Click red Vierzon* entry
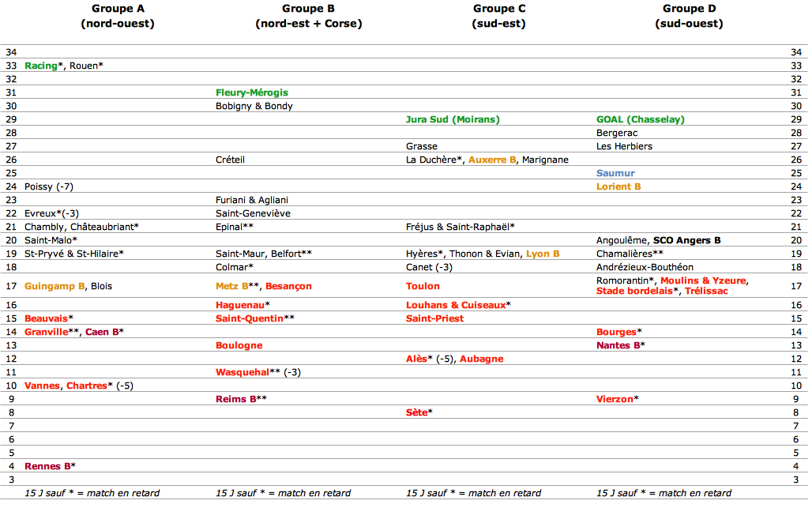This screenshot has height=523, width=812. (x=617, y=399)
